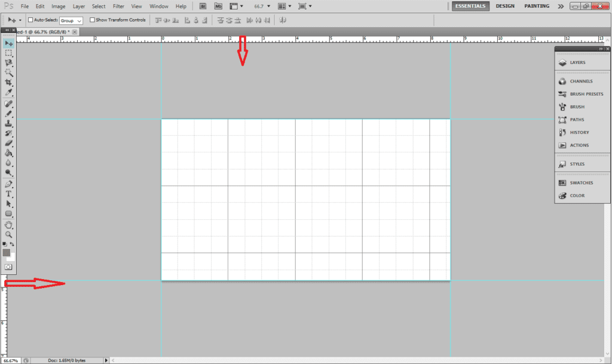Open the Mini Bridge panel
This screenshot has width=612, height=364.
click(x=219, y=6)
